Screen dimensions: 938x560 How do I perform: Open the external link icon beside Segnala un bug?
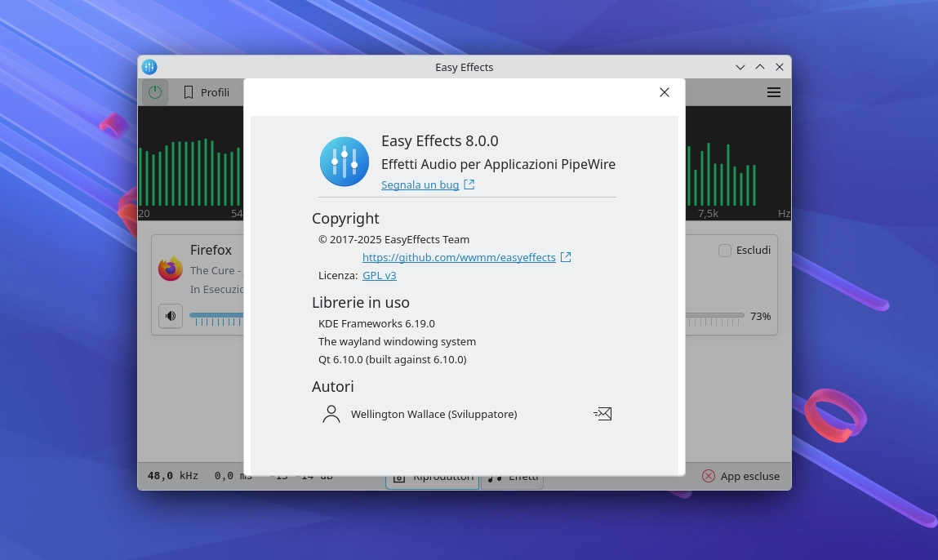469,184
